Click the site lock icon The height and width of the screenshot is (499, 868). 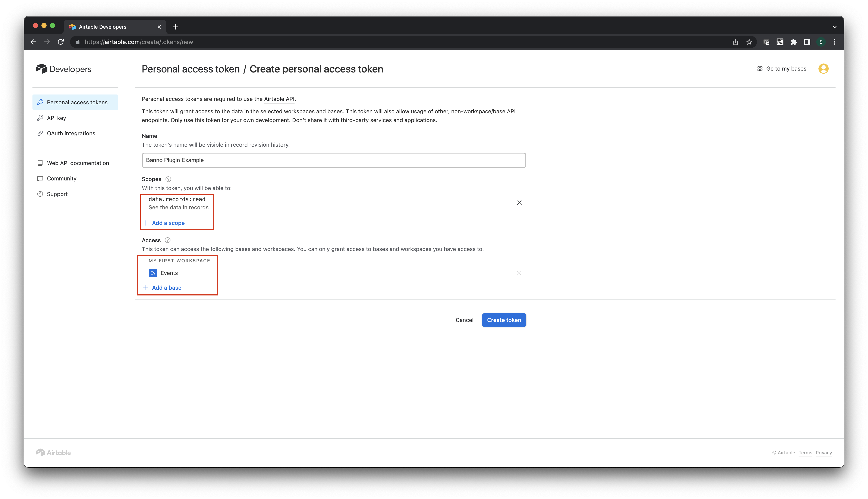78,42
